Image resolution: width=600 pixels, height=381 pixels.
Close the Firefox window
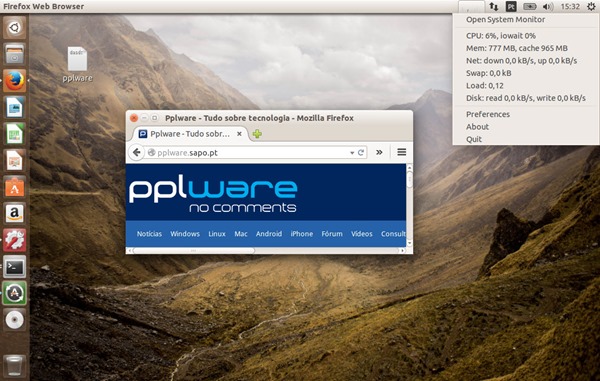134,118
